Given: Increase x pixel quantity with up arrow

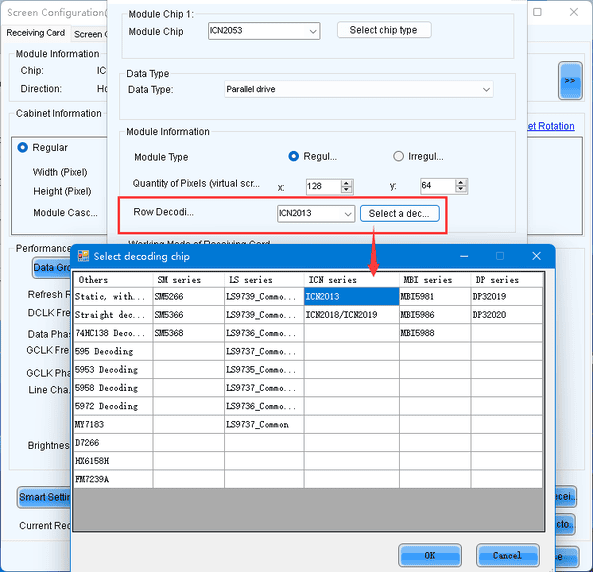Looking at the screenshot, I should click(x=346, y=183).
